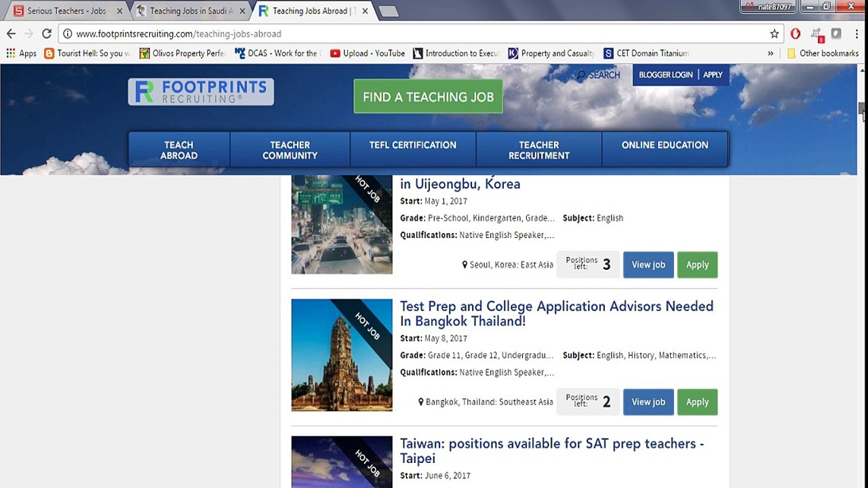Open the red Opera extension icon
Image resolution: width=868 pixels, height=488 pixels.
coord(795,34)
